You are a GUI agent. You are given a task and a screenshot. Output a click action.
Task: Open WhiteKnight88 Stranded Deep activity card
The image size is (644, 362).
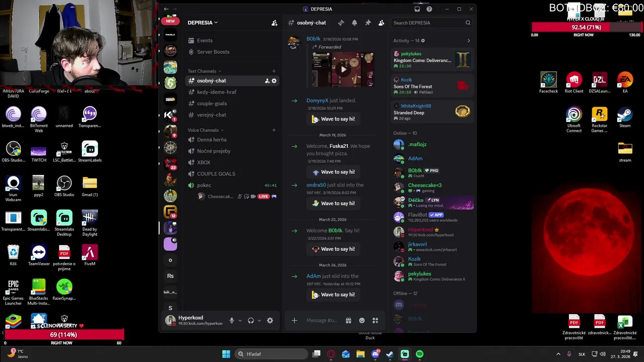click(432, 112)
